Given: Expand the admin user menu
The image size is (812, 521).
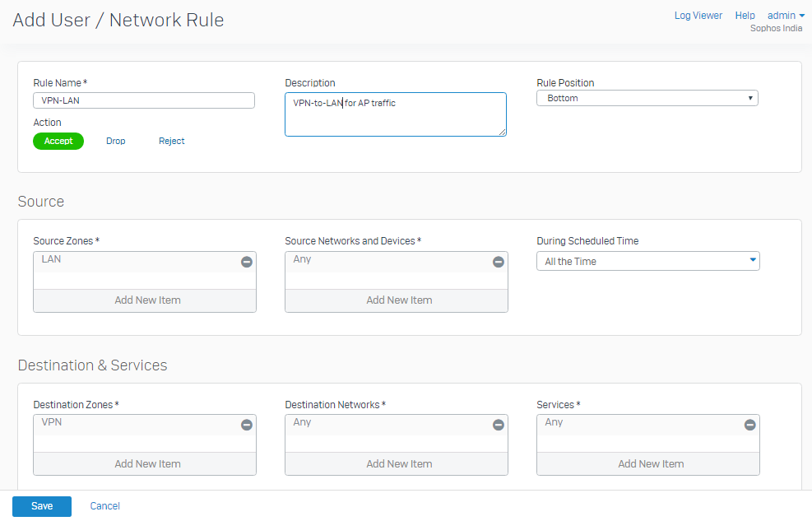Looking at the screenshot, I should point(782,15).
